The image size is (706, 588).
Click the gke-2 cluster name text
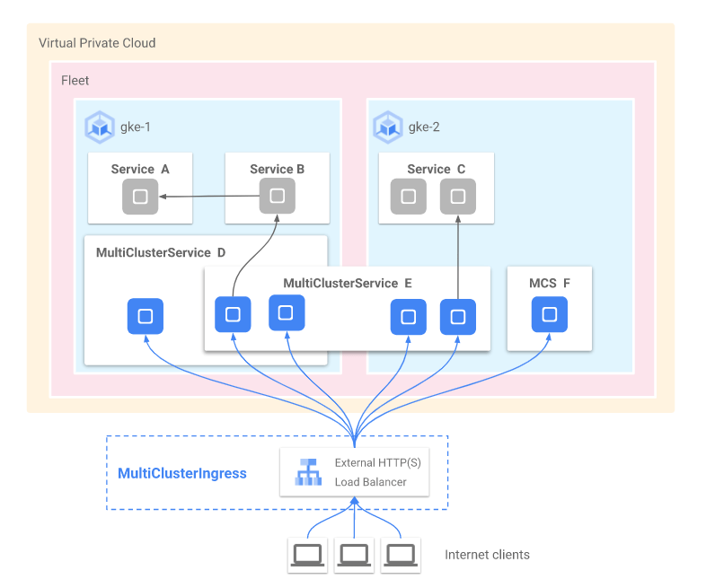point(424,127)
